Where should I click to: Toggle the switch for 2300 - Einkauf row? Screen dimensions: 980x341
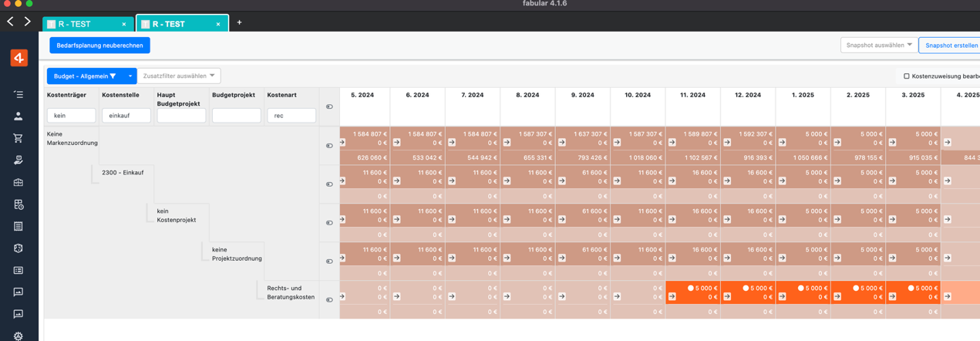click(x=329, y=184)
